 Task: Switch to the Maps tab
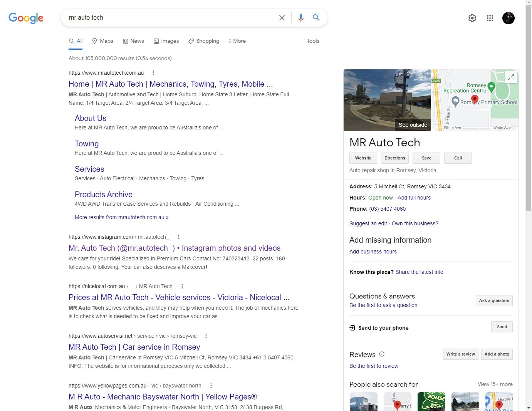coord(102,41)
